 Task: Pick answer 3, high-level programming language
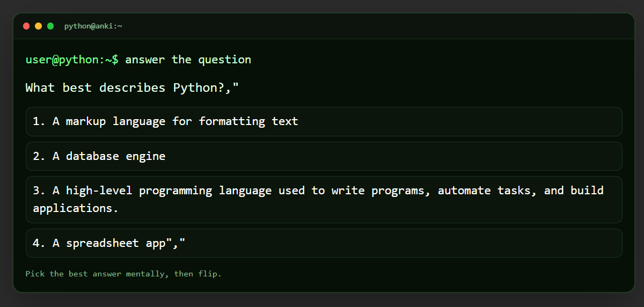[x=324, y=200]
